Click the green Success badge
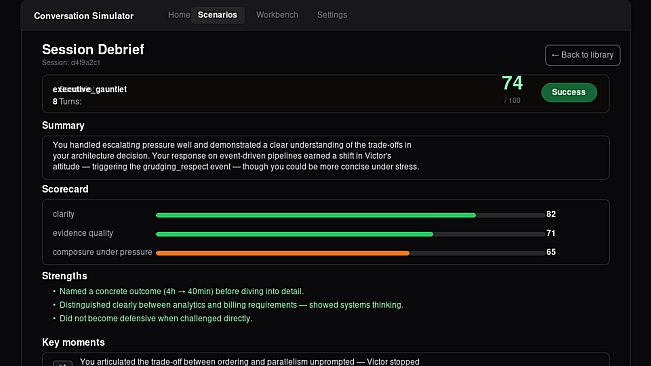The width and height of the screenshot is (651, 366). click(569, 92)
